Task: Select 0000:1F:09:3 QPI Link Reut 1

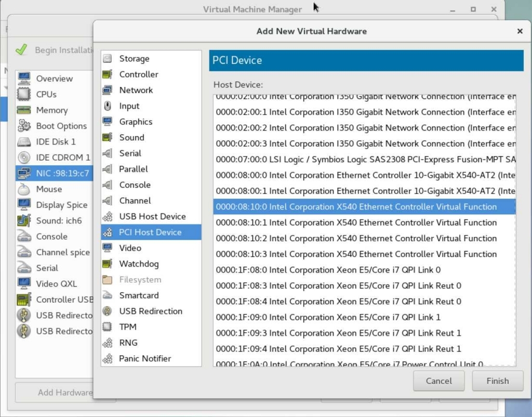Action: point(364,333)
